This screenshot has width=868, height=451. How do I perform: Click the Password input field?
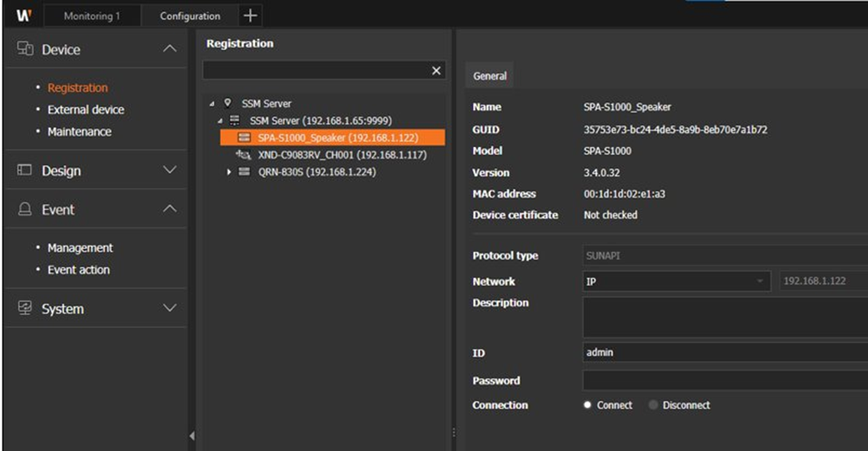click(x=725, y=380)
